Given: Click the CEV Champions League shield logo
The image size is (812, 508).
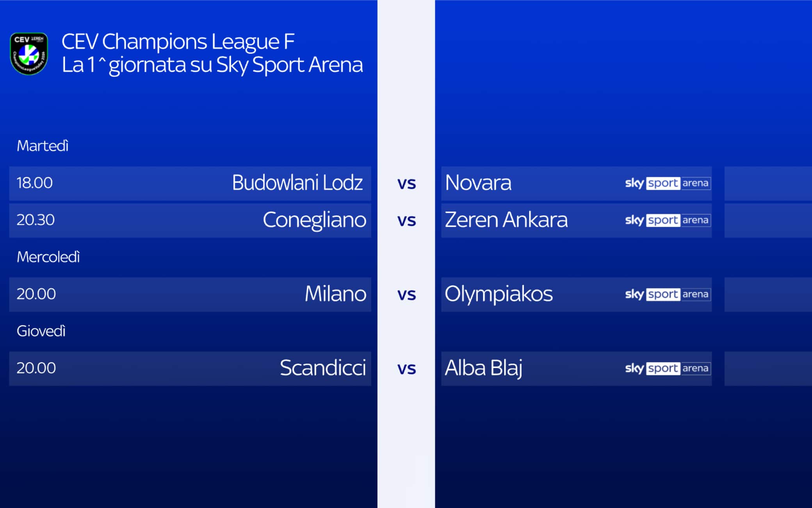Looking at the screenshot, I should click(29, 53).
